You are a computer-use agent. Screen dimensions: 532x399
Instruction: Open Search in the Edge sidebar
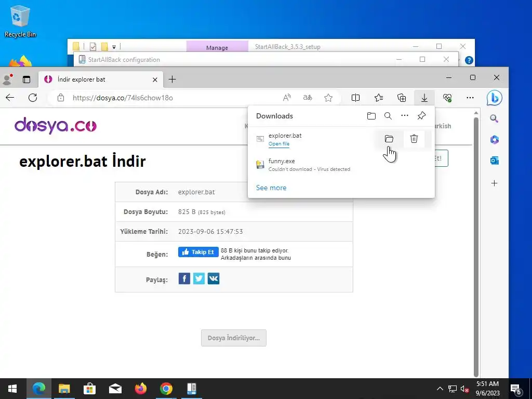[494, 119]
